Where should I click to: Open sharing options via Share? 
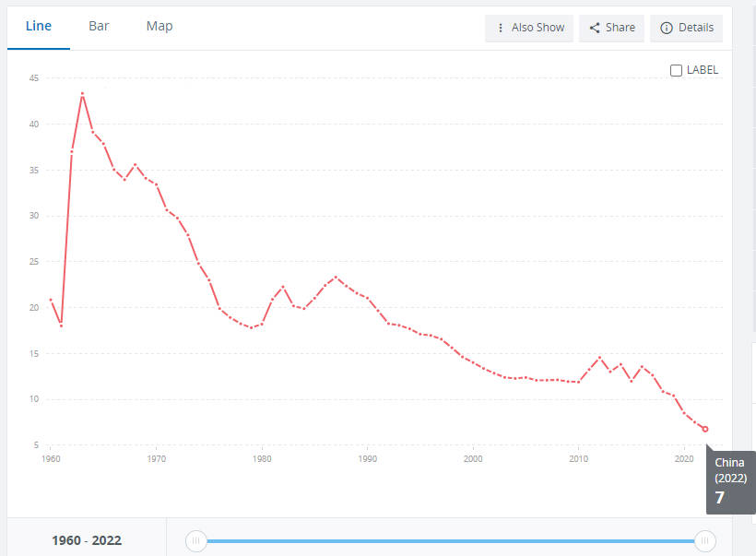click(611, 28)
